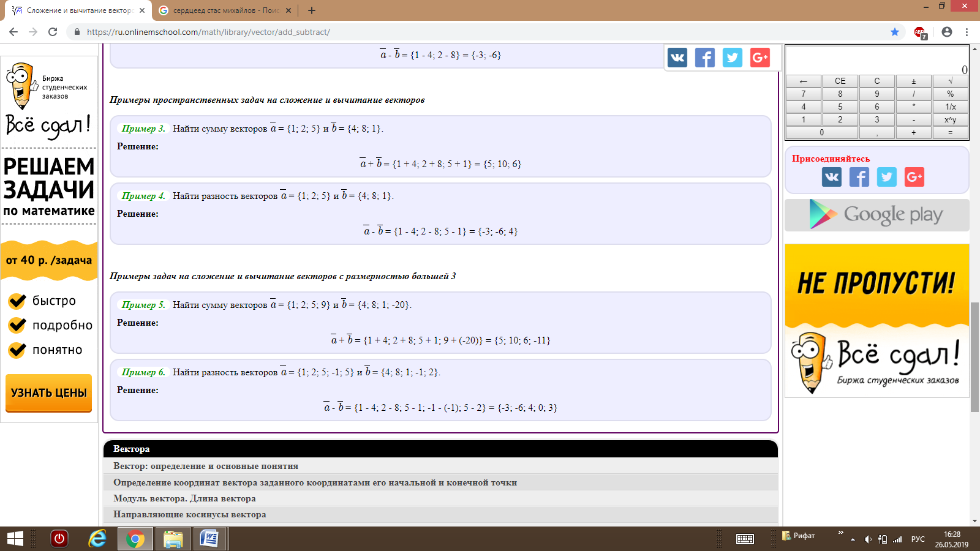The image size is (980, 551).
Task: Click the orange УЗНАТЬ ЦЕНЫ button
Action: click(x=49, y=393)
